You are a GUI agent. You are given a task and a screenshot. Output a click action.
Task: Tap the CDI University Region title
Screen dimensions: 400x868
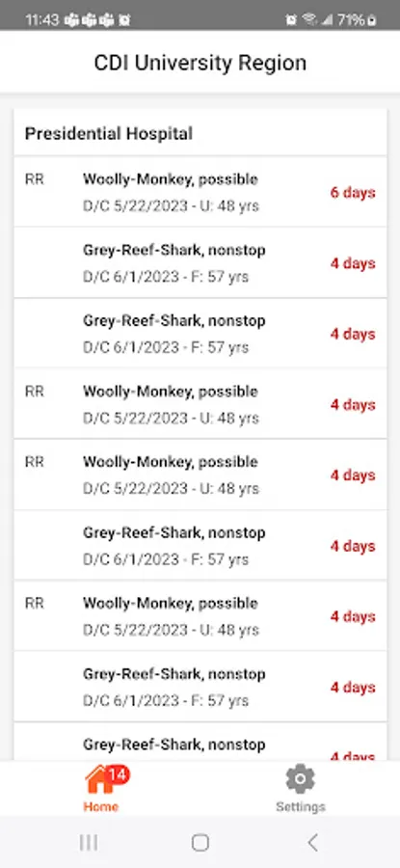(200, 63)
